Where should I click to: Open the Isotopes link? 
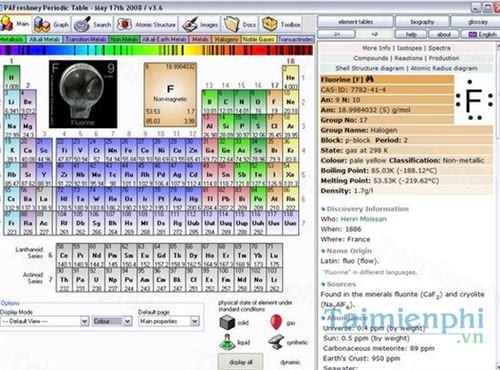click(409, 48)
